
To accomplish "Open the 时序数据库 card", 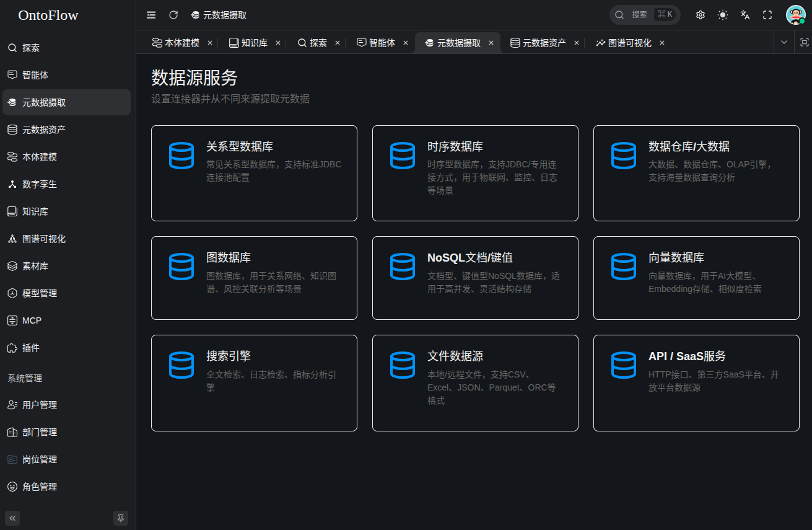I will click(475, 173).
